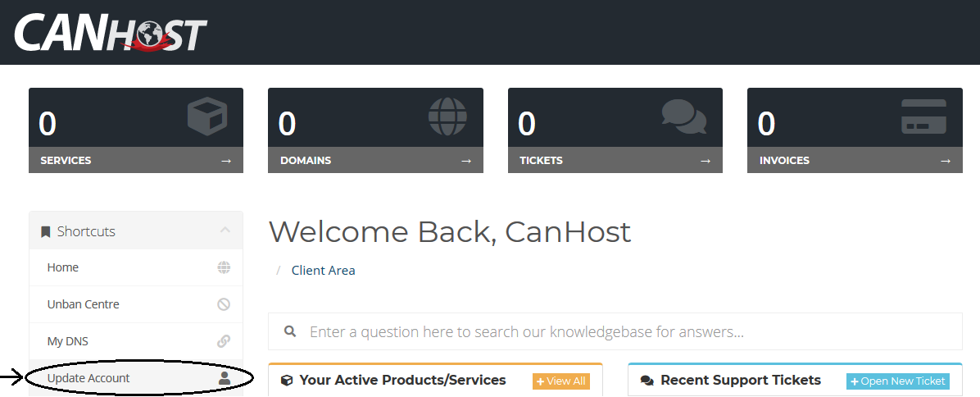Open Invoices via its arrow
This screenshot has width=980, height=397.
(946, 161)
